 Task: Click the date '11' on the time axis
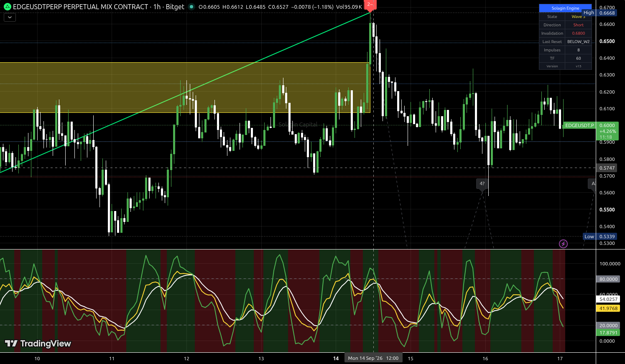tap(112, 359)
